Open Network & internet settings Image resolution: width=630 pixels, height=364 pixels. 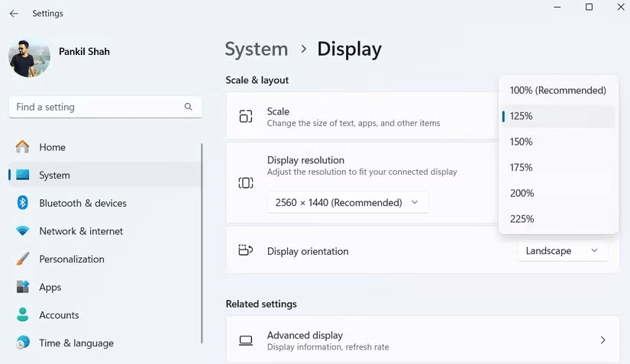[x=81, y=231]
